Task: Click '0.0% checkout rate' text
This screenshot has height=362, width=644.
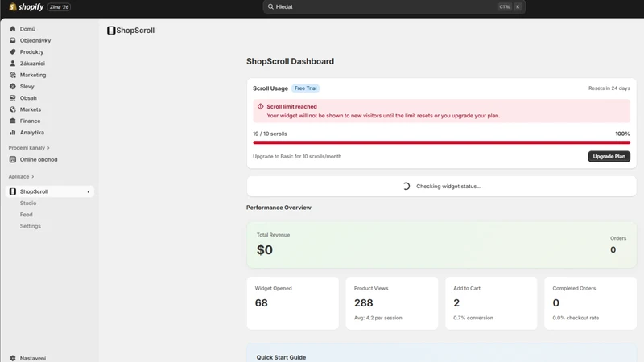Action: click(576, 318)
